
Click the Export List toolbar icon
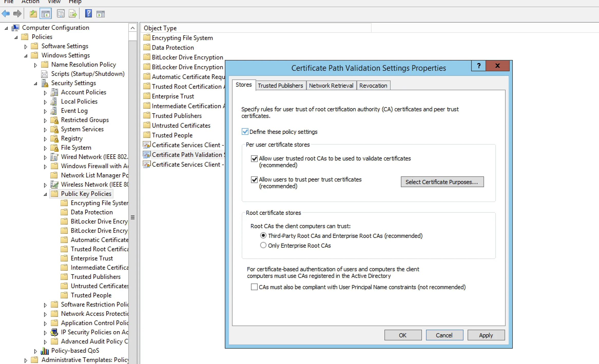click(x=73, y=14)
